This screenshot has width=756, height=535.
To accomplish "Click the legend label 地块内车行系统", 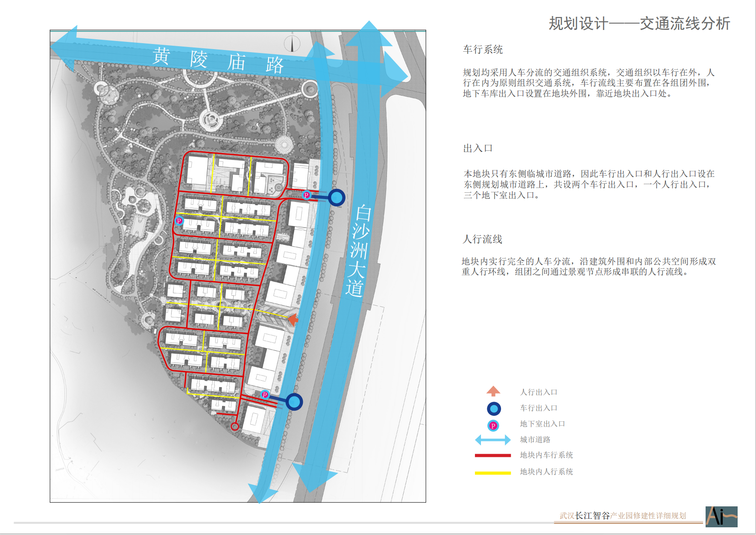I will tap(546, 455).
